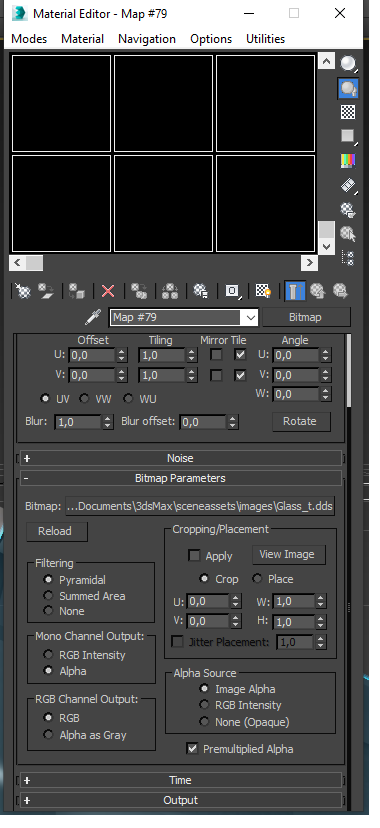Screen dimensions: 380x828
Task: Click the Blur offset spinner arrows
Action: pos(232,422)
